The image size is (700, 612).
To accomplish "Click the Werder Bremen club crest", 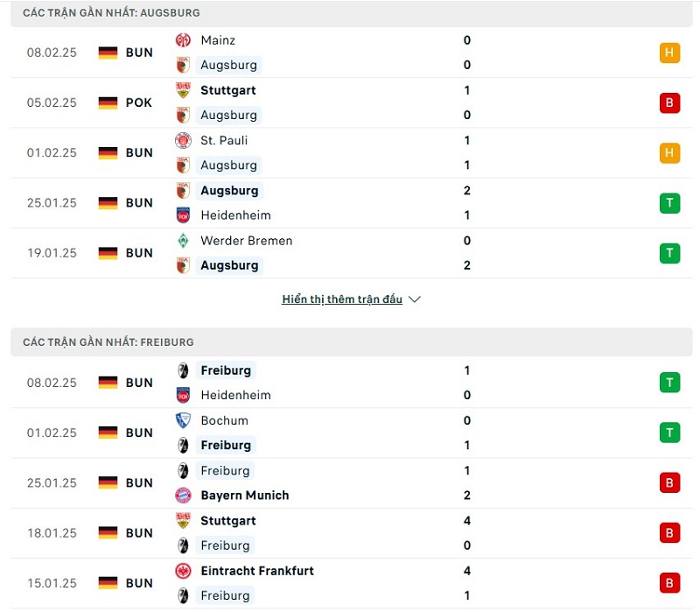I will point(183,241).
